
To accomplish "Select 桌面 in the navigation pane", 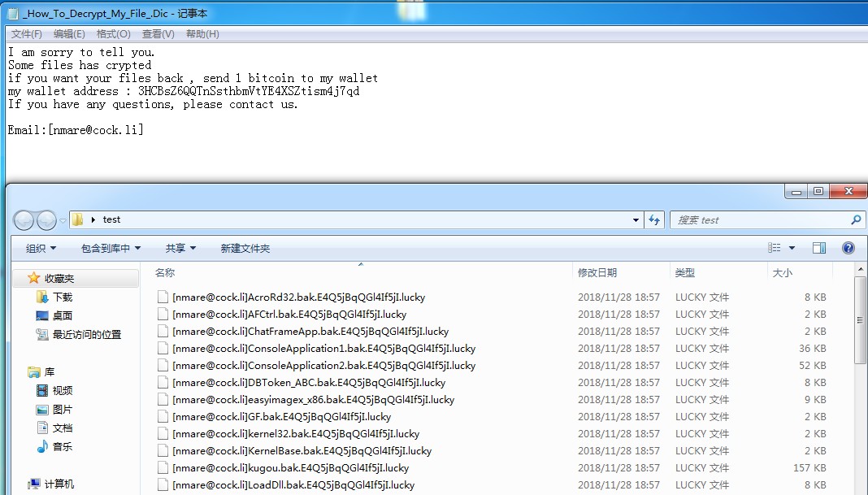I will (63, 315).
